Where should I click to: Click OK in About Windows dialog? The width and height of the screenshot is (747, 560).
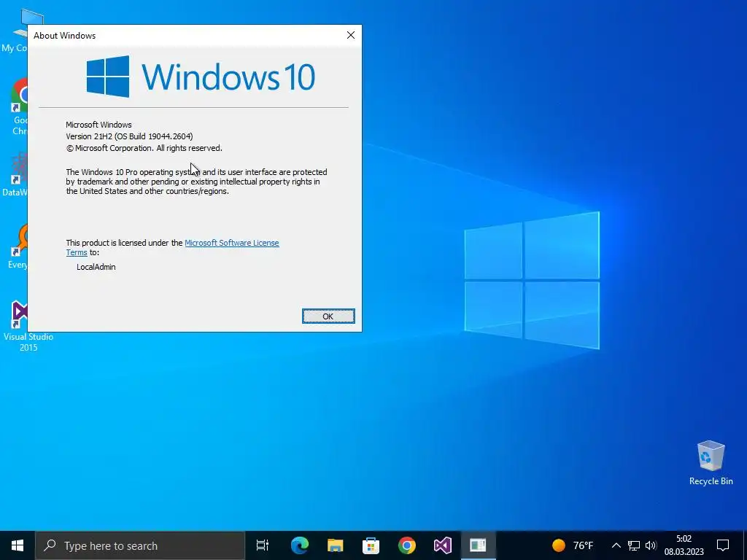coord(328,316)
